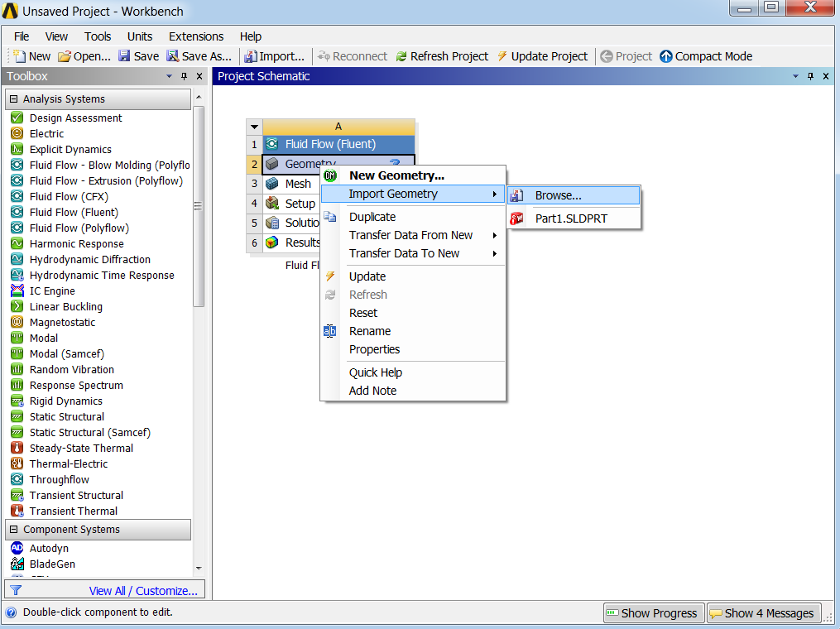This screenshot has width=840, height=629.
Task: Click the status bar help question icon
Action: tap(11, 612)
